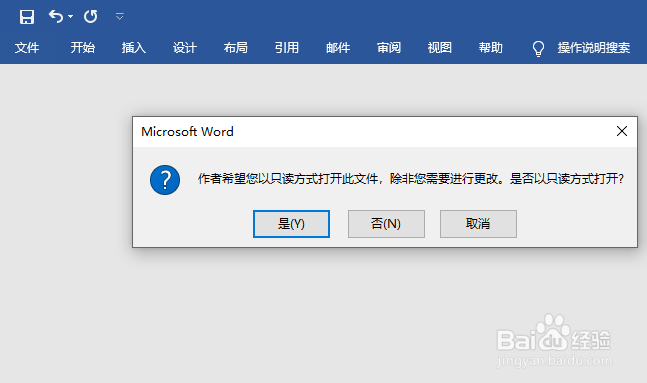Click the Redo/Repeat icon
This screenshot has width=647, height=383.
click(x=90, y=17)
